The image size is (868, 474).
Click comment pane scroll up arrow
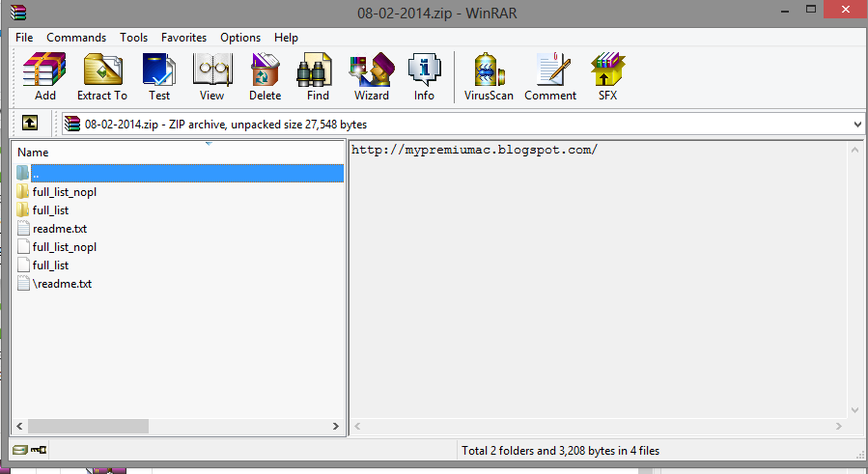coord(854,150)
